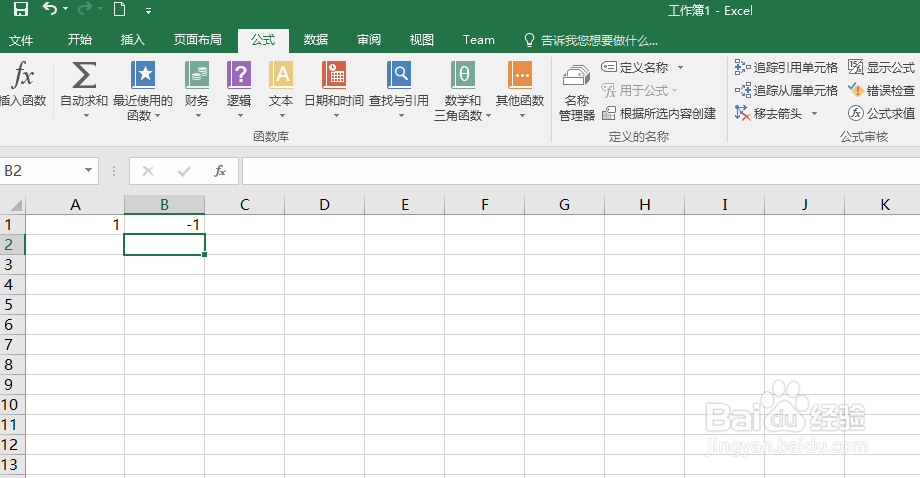Screen dimensions: 920x478
Task: Open the 日期和时间 functions icon
Action: pyautogui.click(x=334, y=75)
